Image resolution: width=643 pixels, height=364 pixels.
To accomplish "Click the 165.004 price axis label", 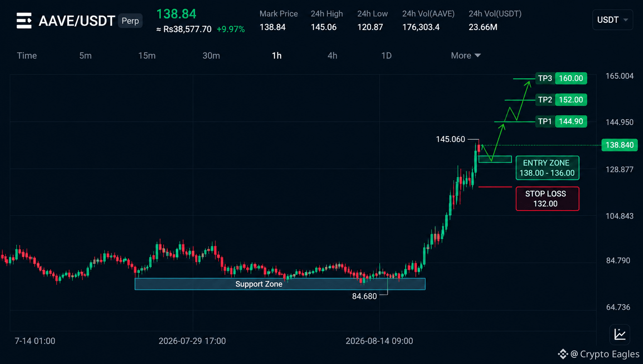I will [619, 76].
